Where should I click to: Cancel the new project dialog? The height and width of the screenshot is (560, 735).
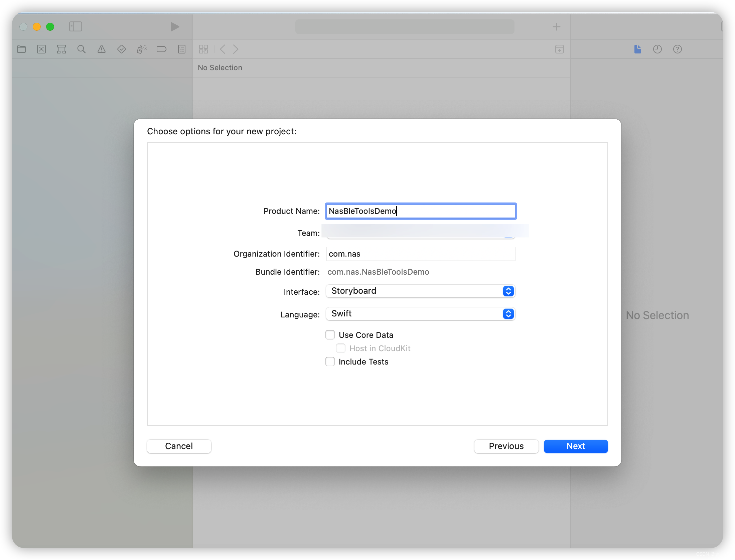tap(179, 446)
